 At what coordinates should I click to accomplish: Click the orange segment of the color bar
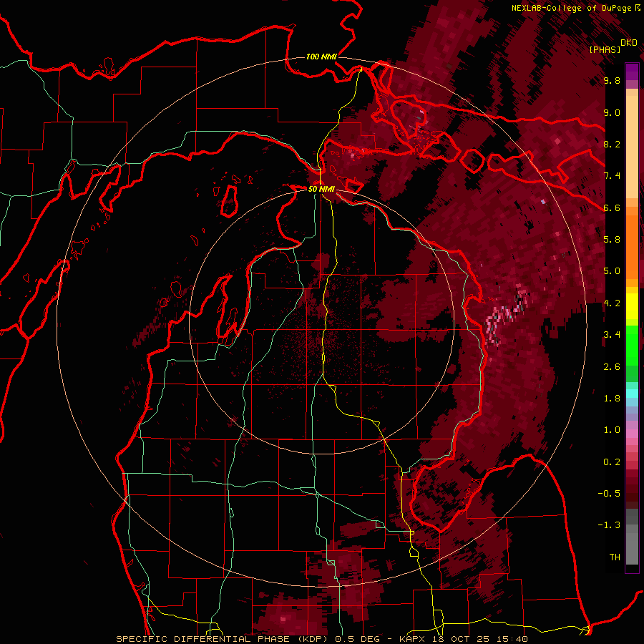pyautogui.click(x=632, y=246)
